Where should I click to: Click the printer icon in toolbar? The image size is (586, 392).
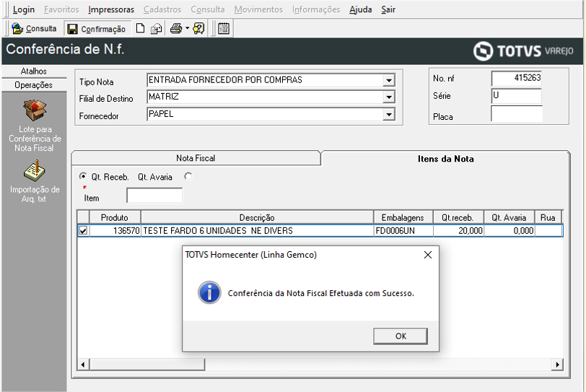point(175,28)
